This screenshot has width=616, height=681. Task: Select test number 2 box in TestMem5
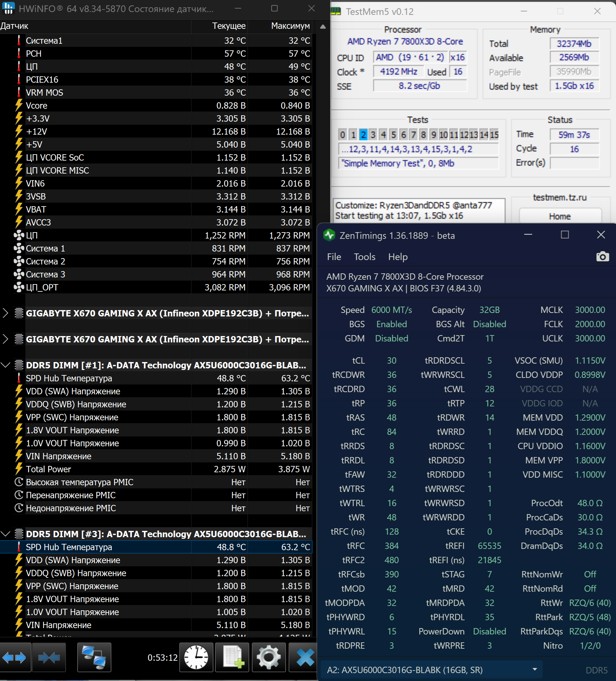click(363, 135)
